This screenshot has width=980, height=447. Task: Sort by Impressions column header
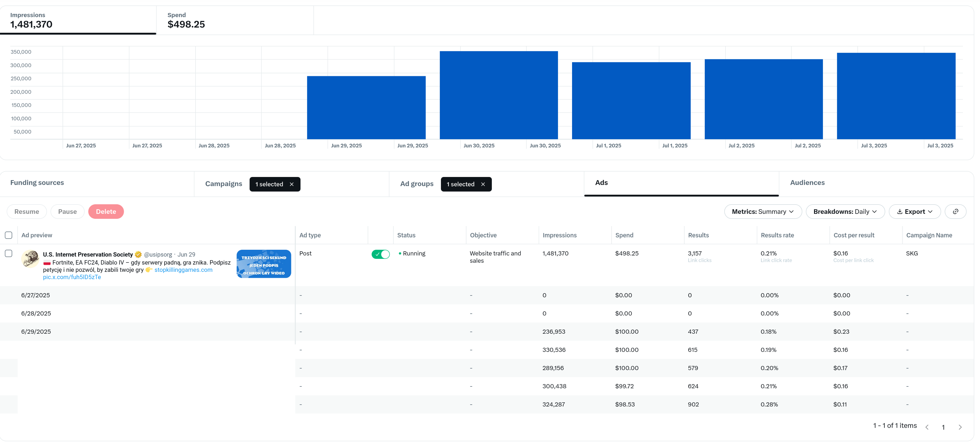coord(559,235)
